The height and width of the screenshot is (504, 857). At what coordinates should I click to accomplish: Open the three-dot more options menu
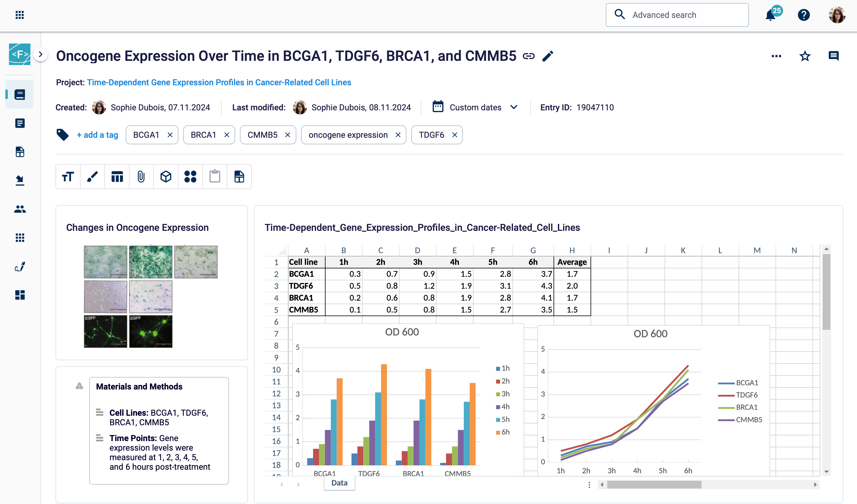(x=776, y=56)
